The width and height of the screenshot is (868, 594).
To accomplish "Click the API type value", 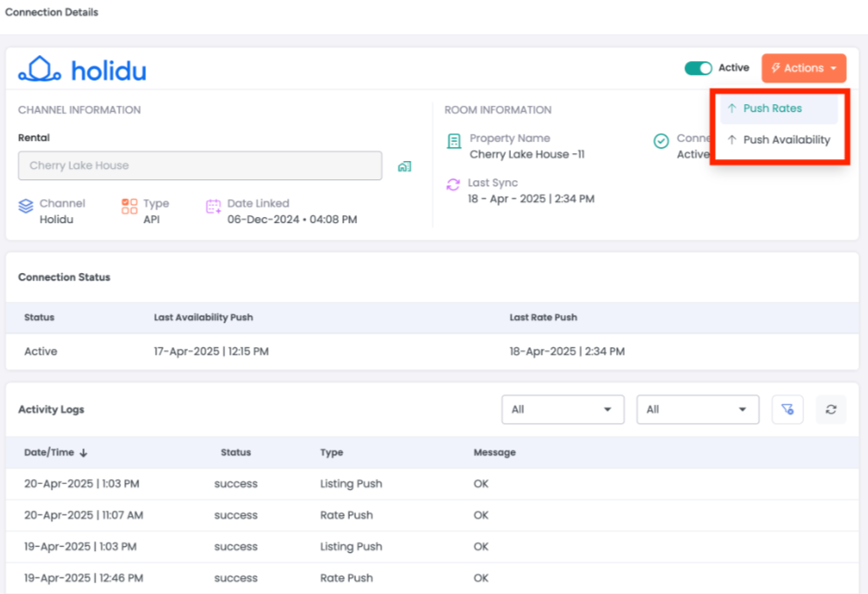I will coord(151,220).
